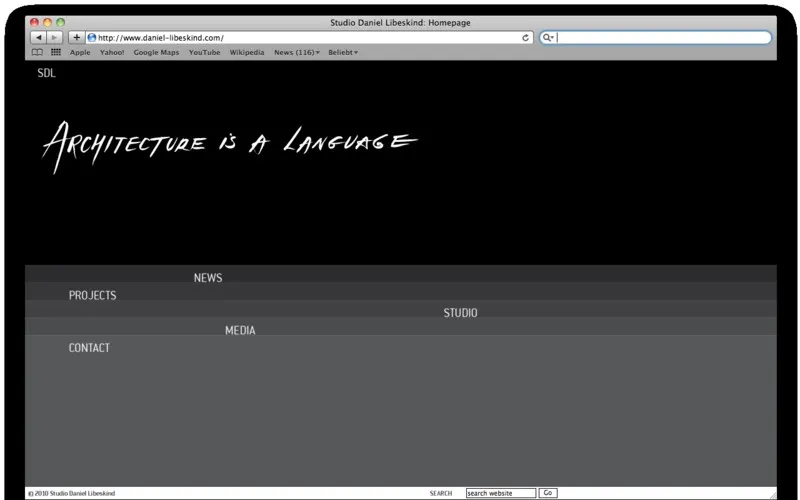800x500 pixels.
Task: Open the YouTube bookmark
Action: tap(205, 52)
